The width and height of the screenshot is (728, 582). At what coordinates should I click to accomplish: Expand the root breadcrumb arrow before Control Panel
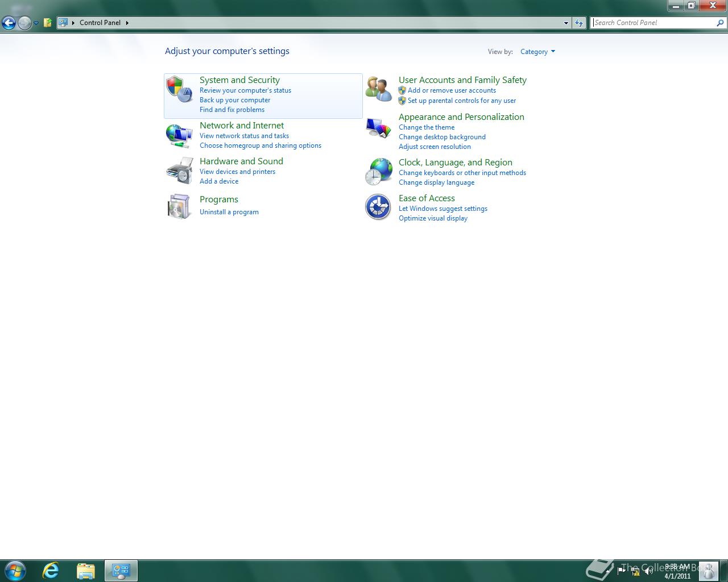click(73, 23)
